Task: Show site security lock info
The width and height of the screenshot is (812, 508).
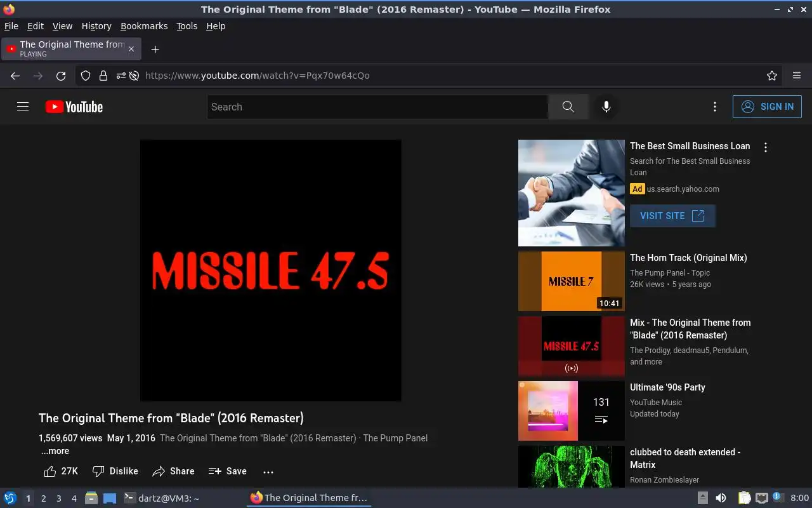Action: (x=103, y=76)
